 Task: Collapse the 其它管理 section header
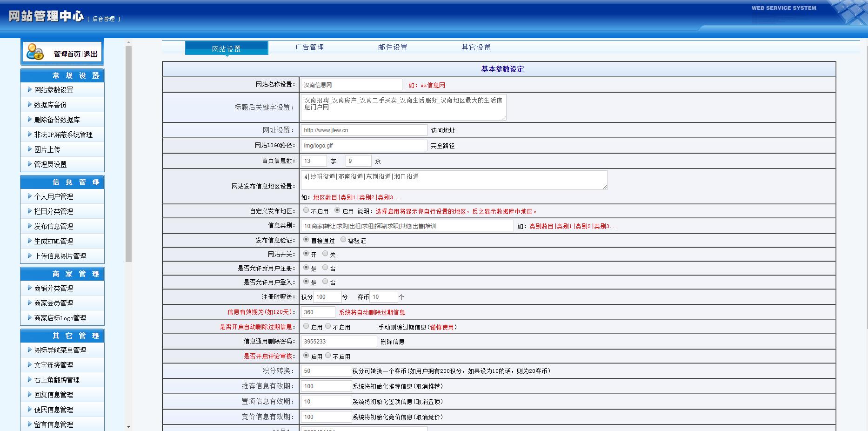[x=62, y=336]
